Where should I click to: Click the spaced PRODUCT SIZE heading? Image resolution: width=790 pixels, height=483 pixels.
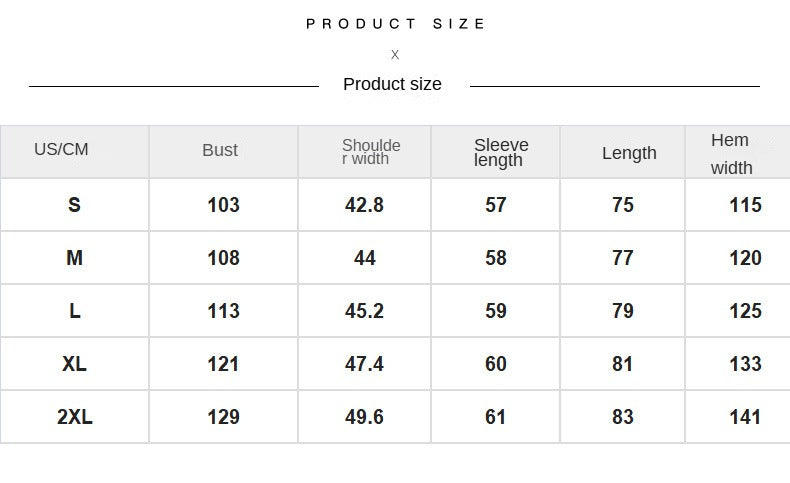pyautogui.click(x=396, y=24)
